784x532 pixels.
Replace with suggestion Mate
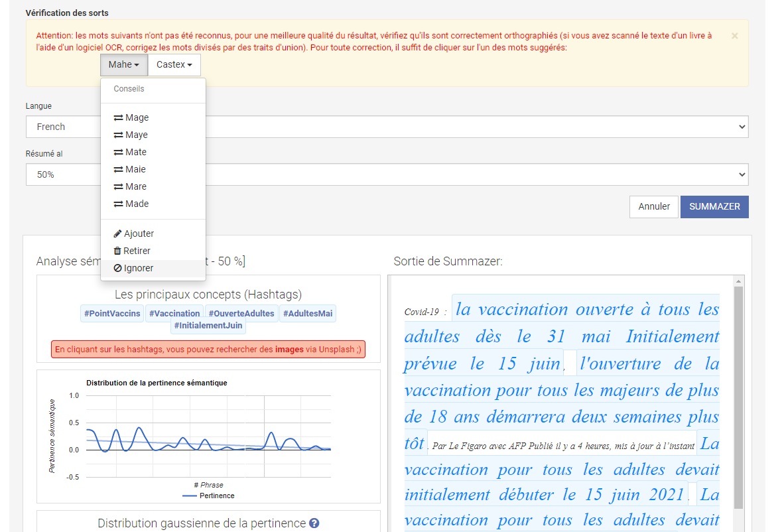tap(153, 152)
